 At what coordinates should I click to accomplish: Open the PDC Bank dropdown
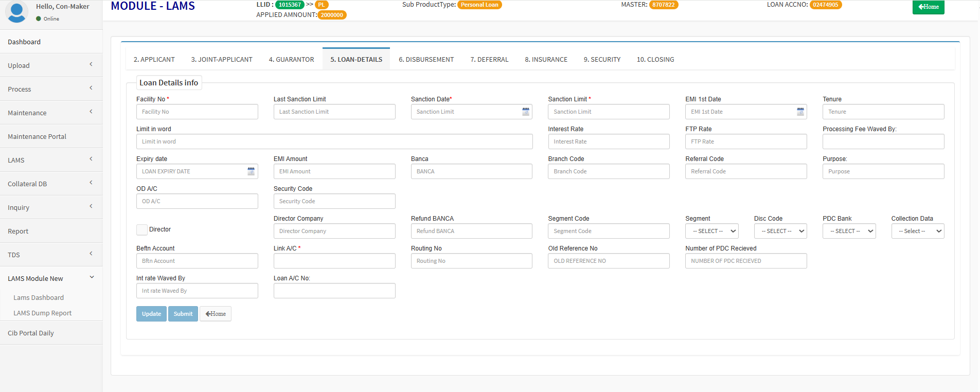coord(849,231)
